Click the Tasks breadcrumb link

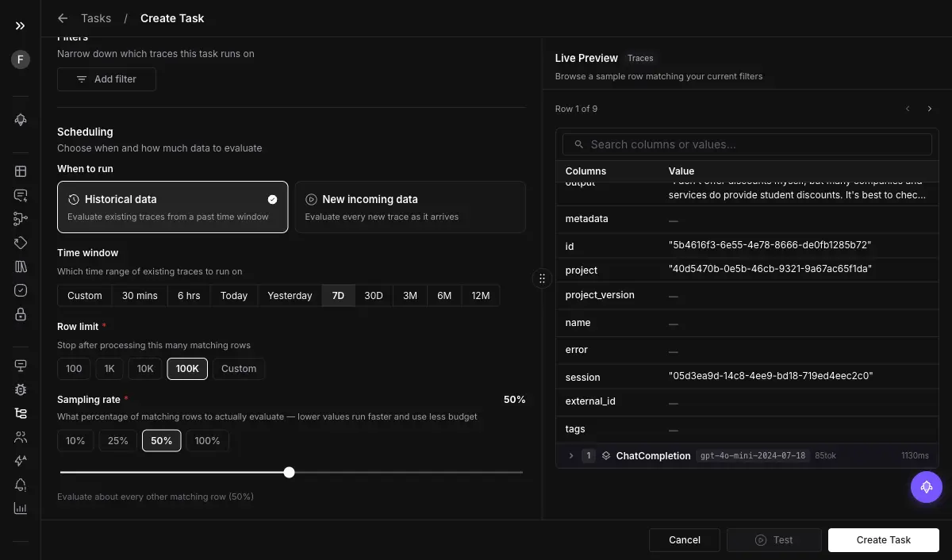click(96, 18)
